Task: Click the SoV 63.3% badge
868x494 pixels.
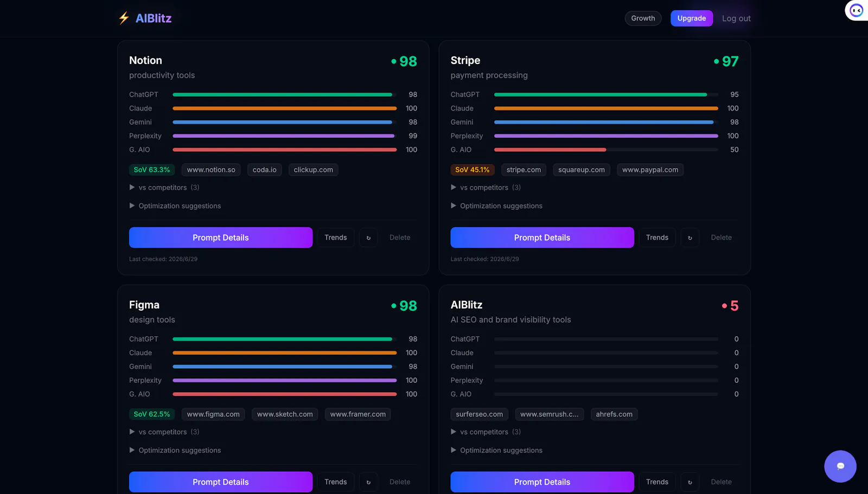Action: point(152,170)
